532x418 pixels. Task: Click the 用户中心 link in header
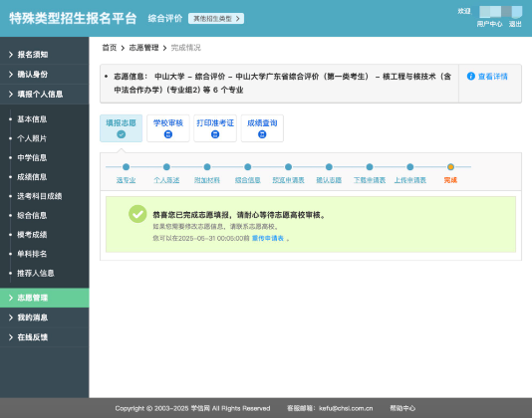pos(489,24)
